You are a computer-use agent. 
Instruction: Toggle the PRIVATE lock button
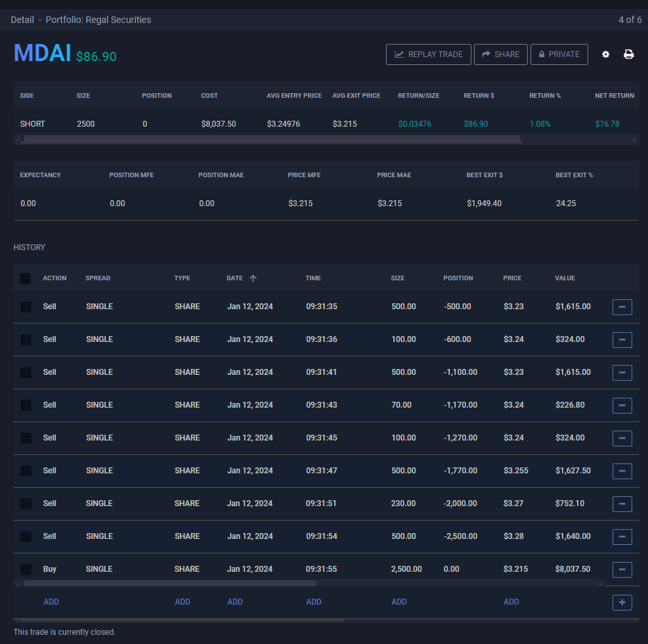click(559, 54)
